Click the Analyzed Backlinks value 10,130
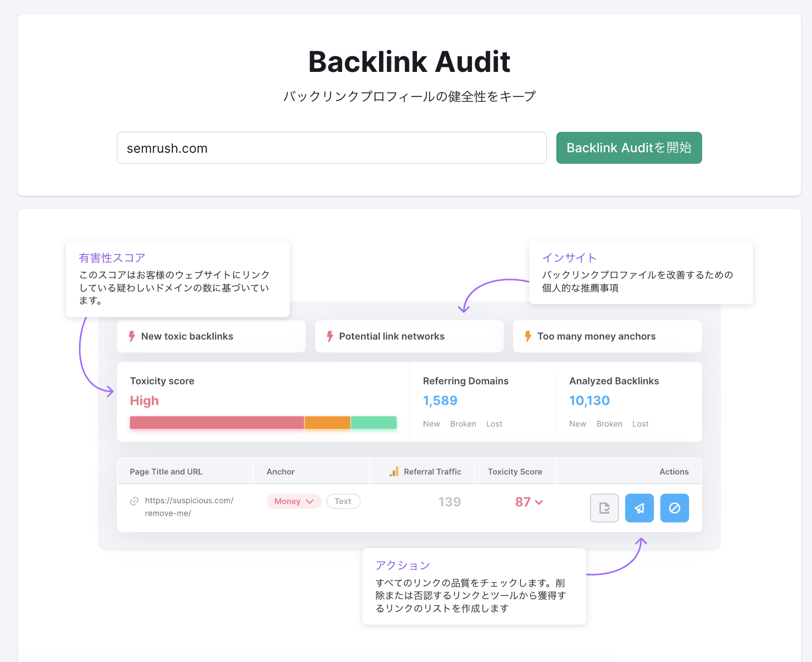The width and height of the screenshot is (812, 662). pyautogui.click(x=589, y=401)
